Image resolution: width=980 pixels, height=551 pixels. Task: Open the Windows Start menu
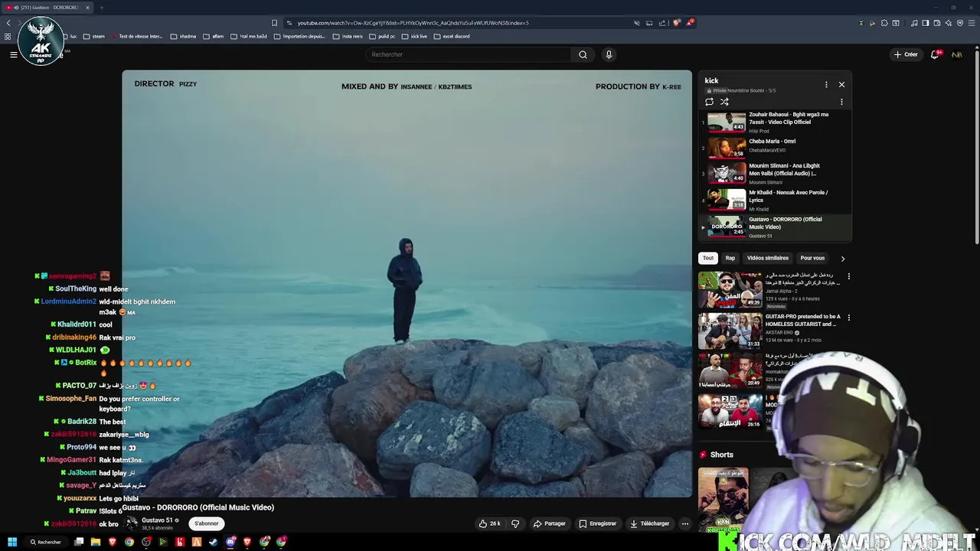click(12, 542)
